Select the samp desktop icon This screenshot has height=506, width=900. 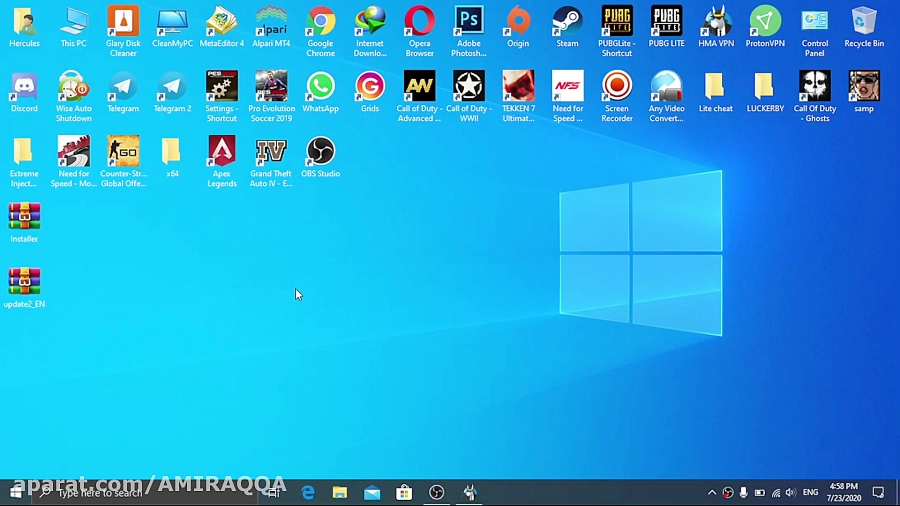click(864, 92)
